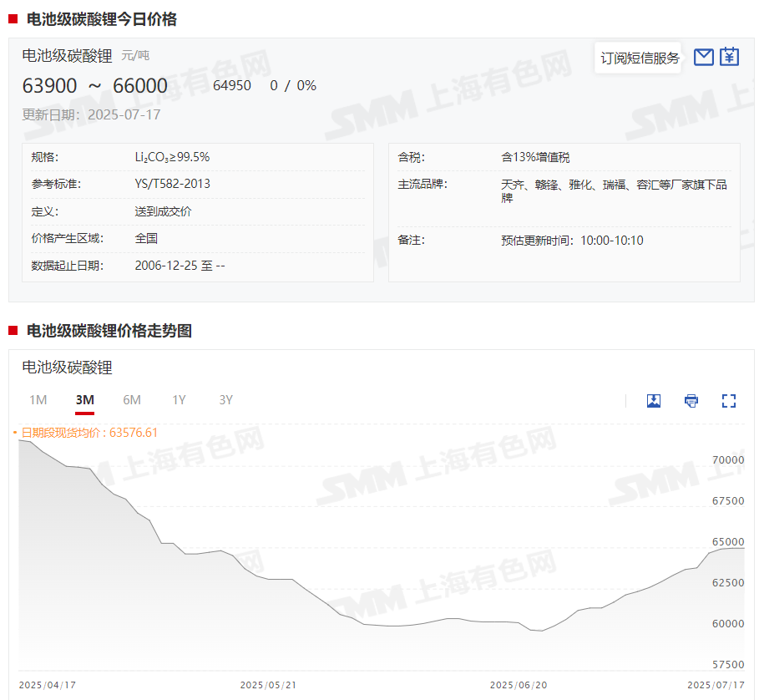This screenshot has width=759, height=700.
Task: Click the 65000 label on the price axis
Action: [x=727, y=542]
